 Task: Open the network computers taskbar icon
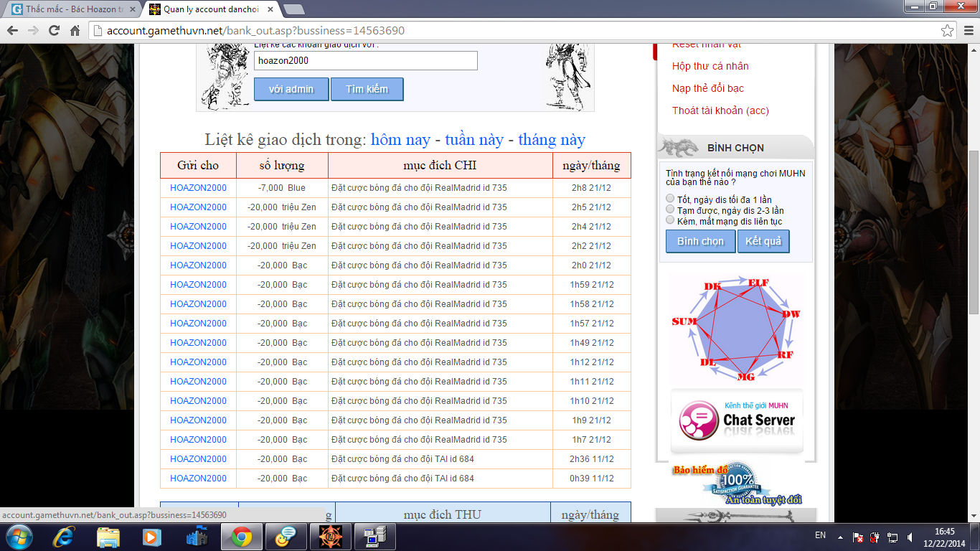click(x=375, y=536)
